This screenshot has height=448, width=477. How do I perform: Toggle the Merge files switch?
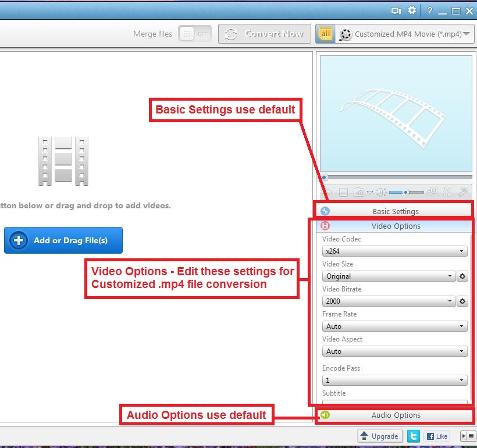(194, 34)
